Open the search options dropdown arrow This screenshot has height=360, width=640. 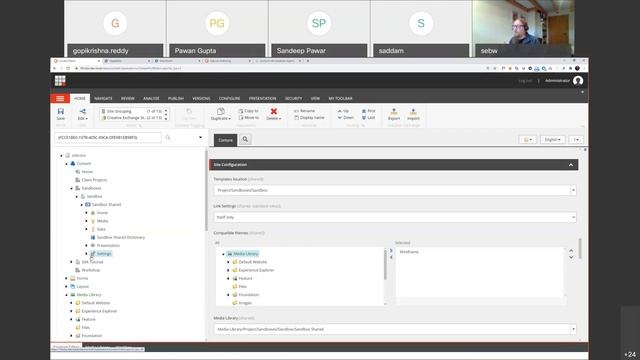tap(200, 138)
